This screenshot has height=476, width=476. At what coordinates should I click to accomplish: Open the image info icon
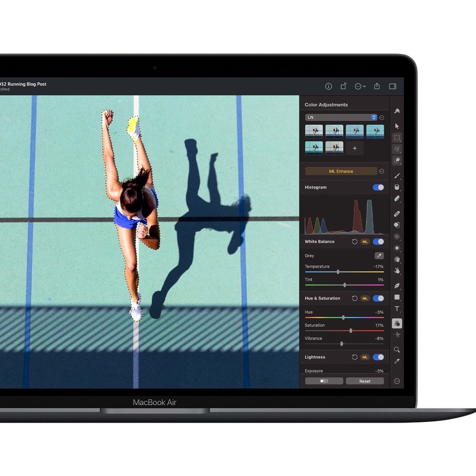(x=328, y=86)
